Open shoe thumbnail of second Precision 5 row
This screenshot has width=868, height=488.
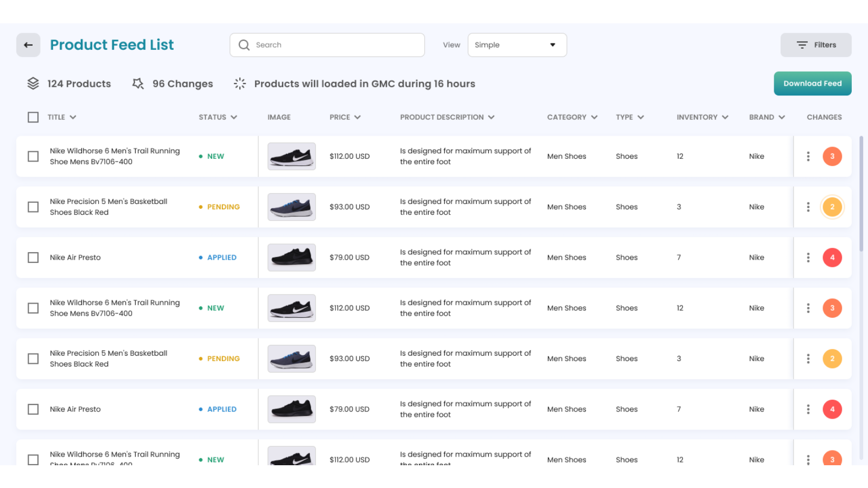[x=292, y=358]
